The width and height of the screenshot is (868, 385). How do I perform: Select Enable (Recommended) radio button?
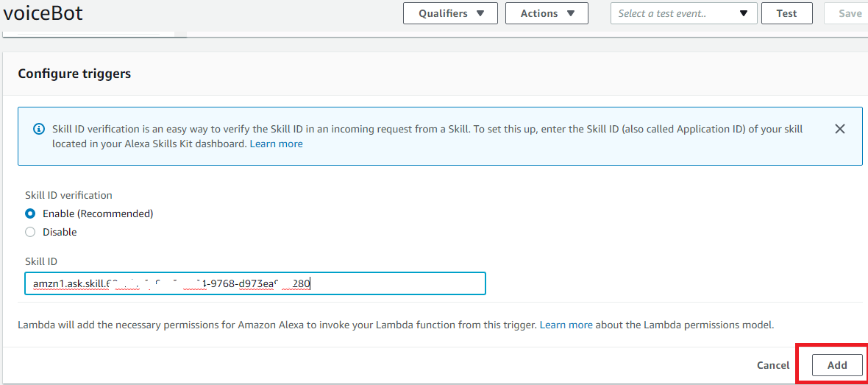(30, 213)
